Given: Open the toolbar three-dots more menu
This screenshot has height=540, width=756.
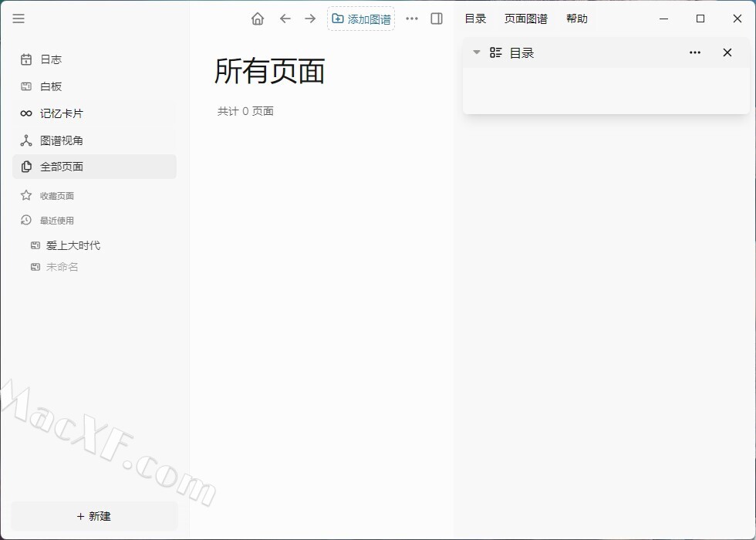Looking at the screenshot, I should click(412, 19).
